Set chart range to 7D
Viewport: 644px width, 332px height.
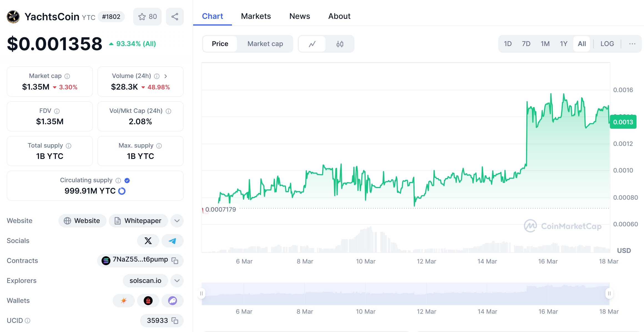[526, 44]
